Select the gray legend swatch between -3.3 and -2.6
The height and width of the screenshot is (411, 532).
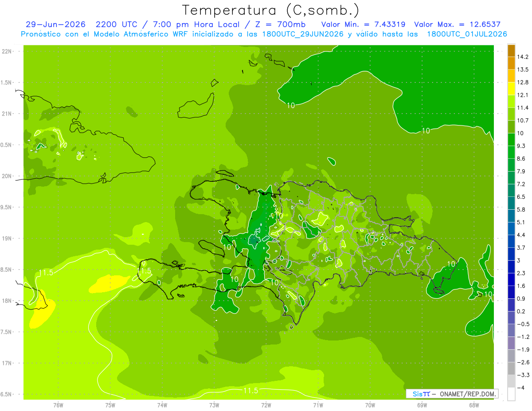[x=511, y=368]
